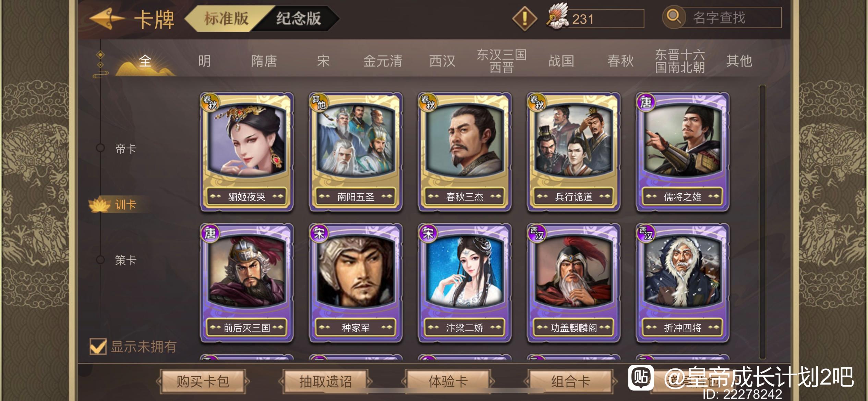Open the exclamation info diamond icon
The height and width of the screenshot is (401, 868).
[x=524, y=19]
